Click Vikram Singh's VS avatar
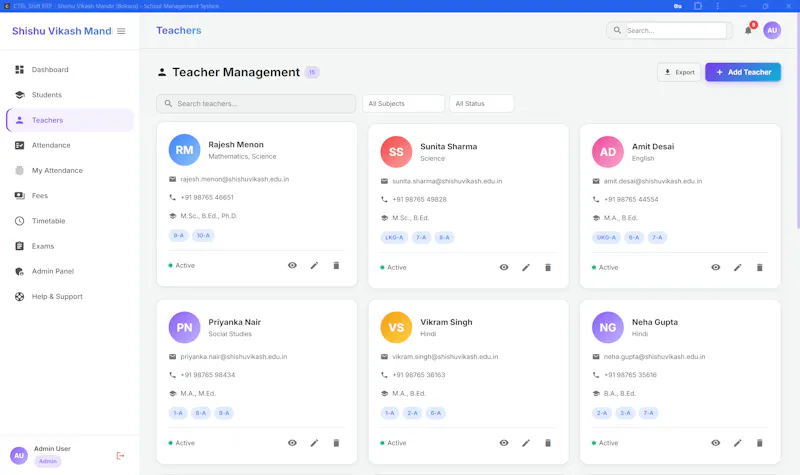Image resolution: width=800 pixels, height=475 pixels. point(396,328)
